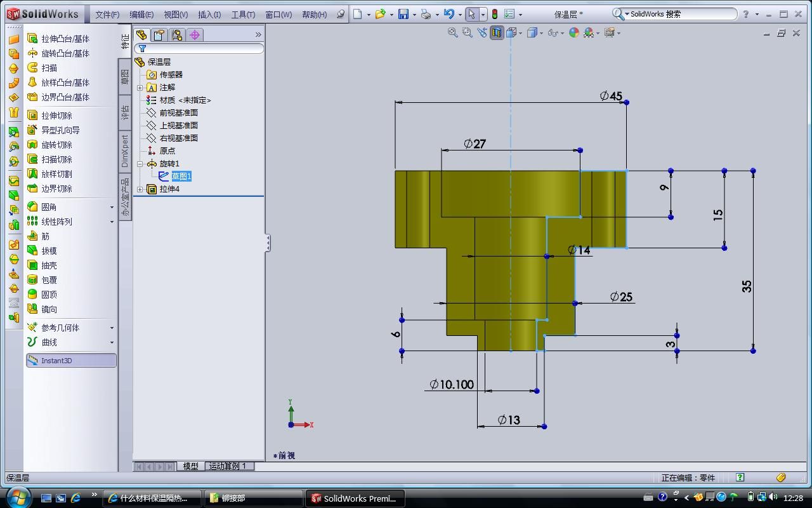Open the 参考几何体 dropdown arrow
This screenshot has height=508, width=812.
click(x=112, y=328)
